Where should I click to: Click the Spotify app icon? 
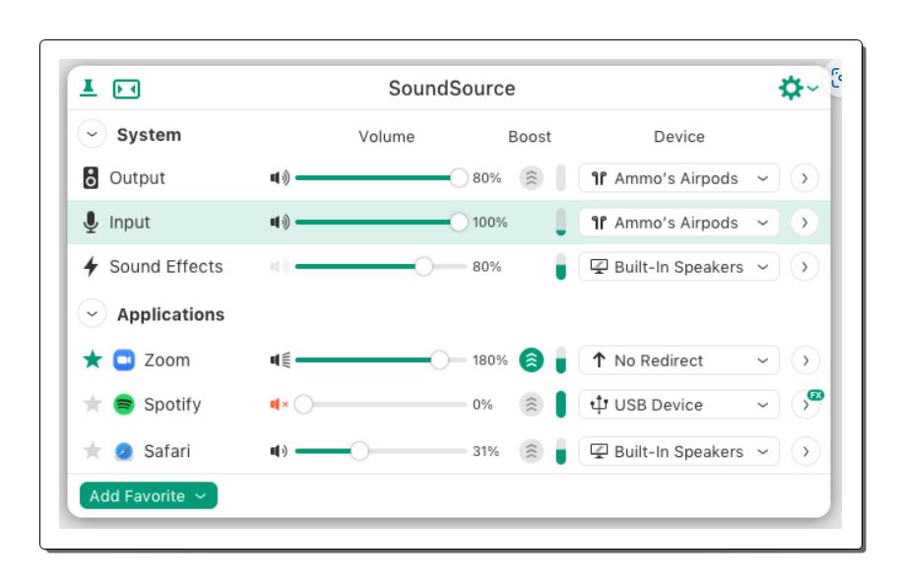coord(123,405)
